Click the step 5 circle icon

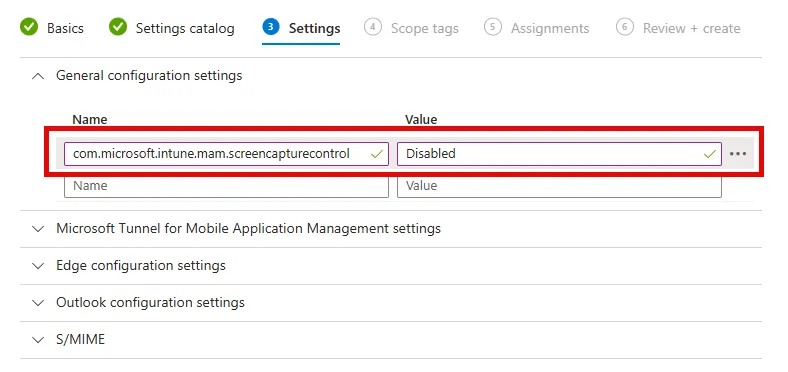point(493,27)
